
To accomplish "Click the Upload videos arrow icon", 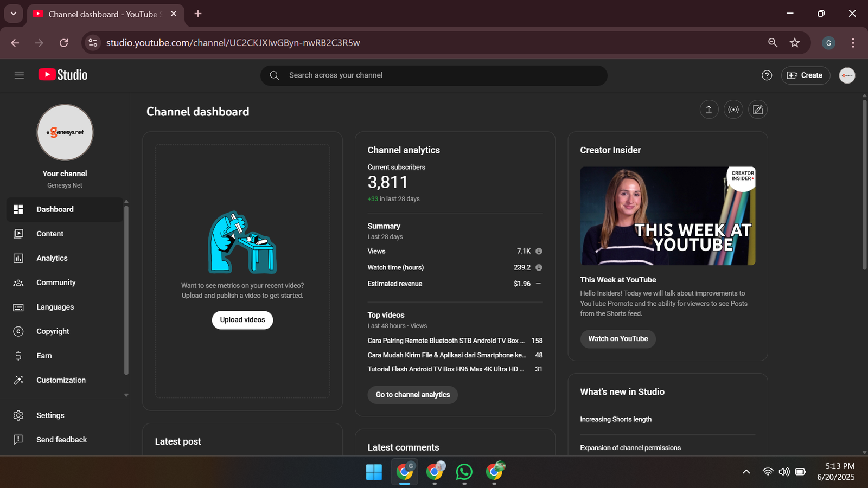I will [x=709, y=110].
